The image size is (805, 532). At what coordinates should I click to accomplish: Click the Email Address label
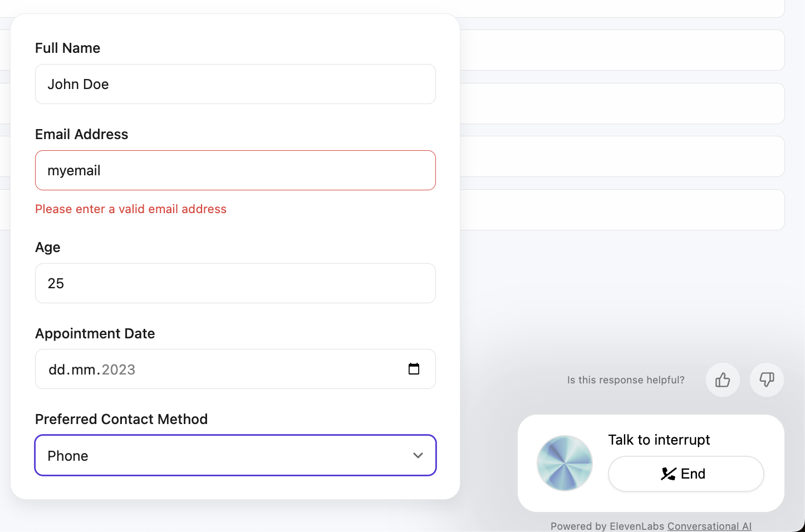point(81,134)
